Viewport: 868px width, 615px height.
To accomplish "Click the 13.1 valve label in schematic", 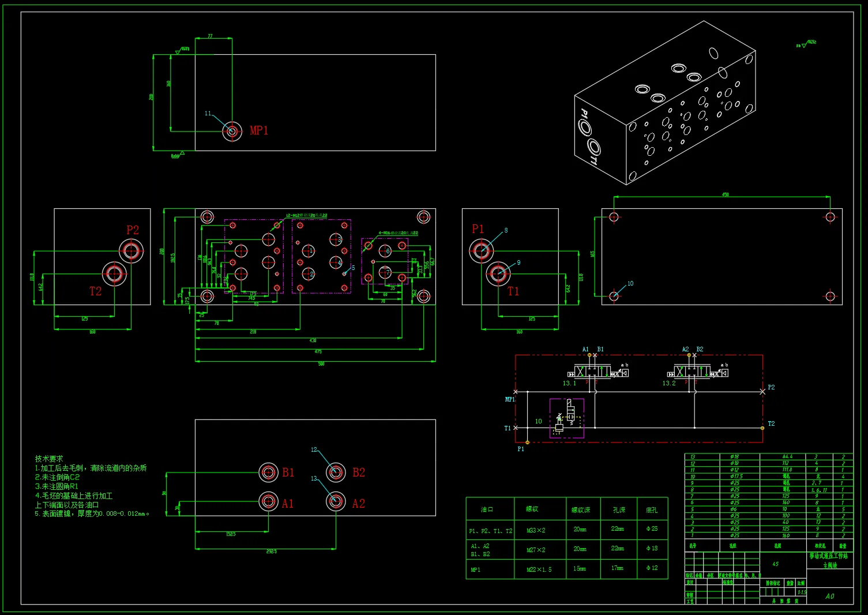I will (x=569, y=384).
